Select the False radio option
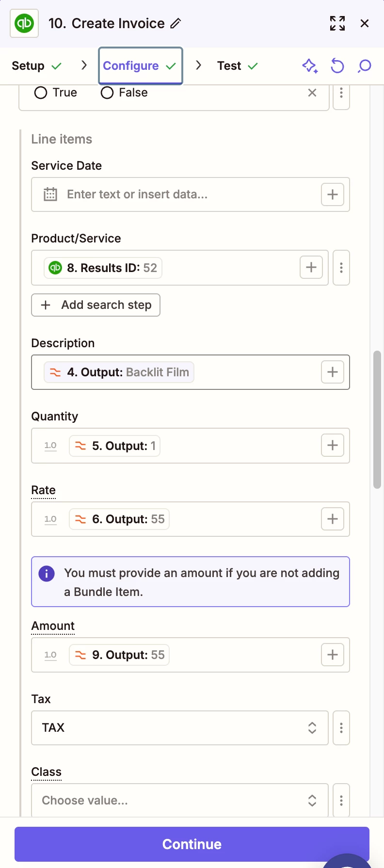Image resolution: width=384 pixels, height=868 pixels. (107, 93)
